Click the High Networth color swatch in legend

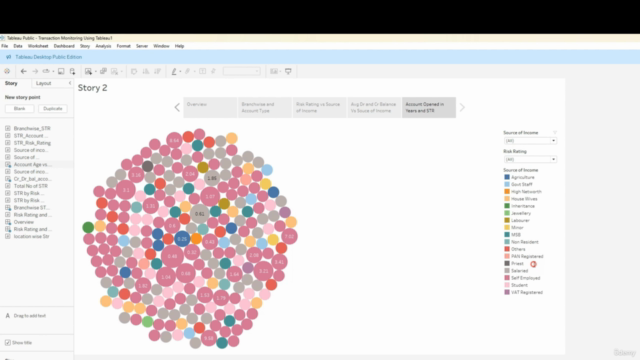coord(507,191)
